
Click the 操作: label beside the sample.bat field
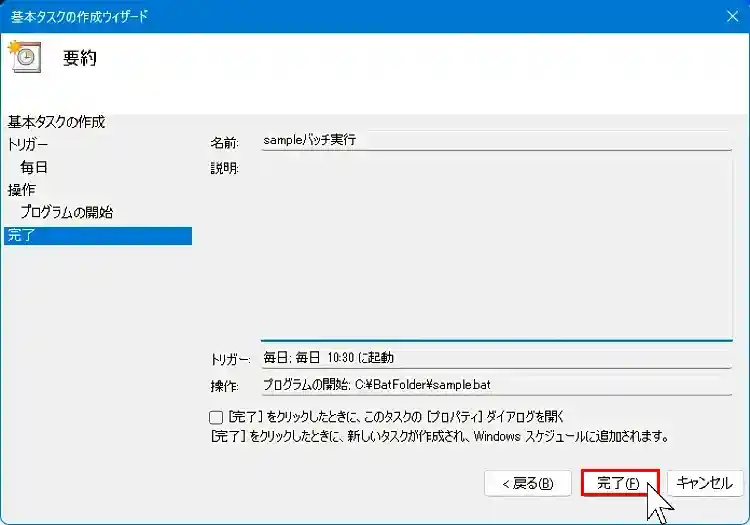224,386
